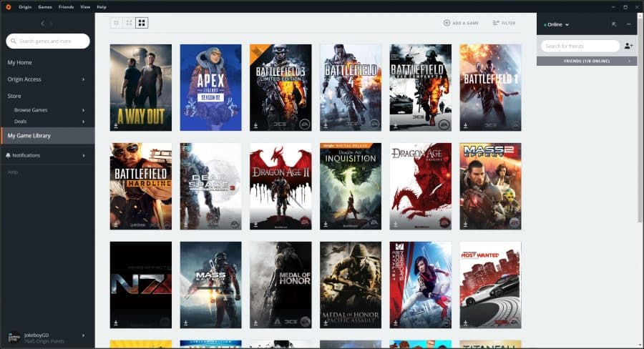The width and height of the screenshot is (644, 349).
Task: Click the Notifications bell icon
Action: pyautogui.click(x=8, y=155)
